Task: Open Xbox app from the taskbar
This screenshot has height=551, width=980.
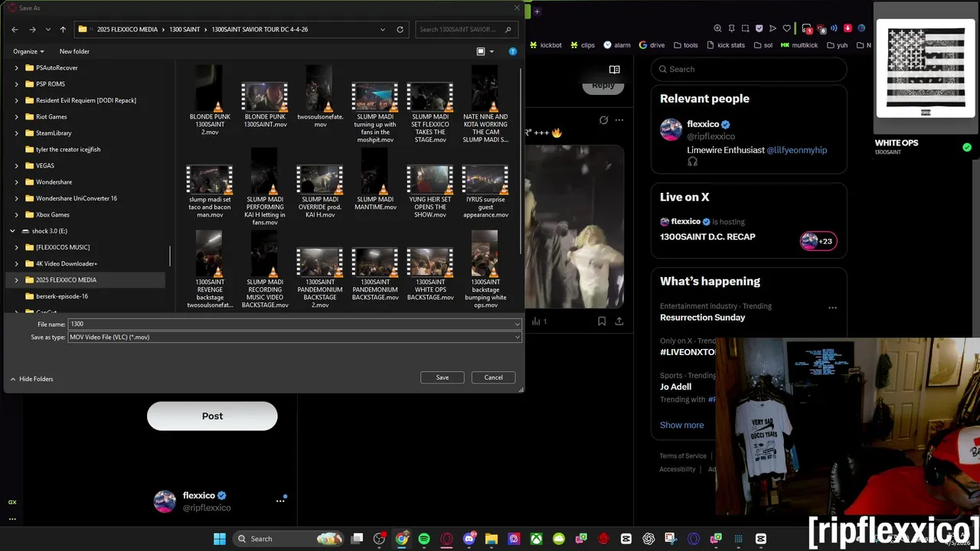Action: (x=537, y=539)
